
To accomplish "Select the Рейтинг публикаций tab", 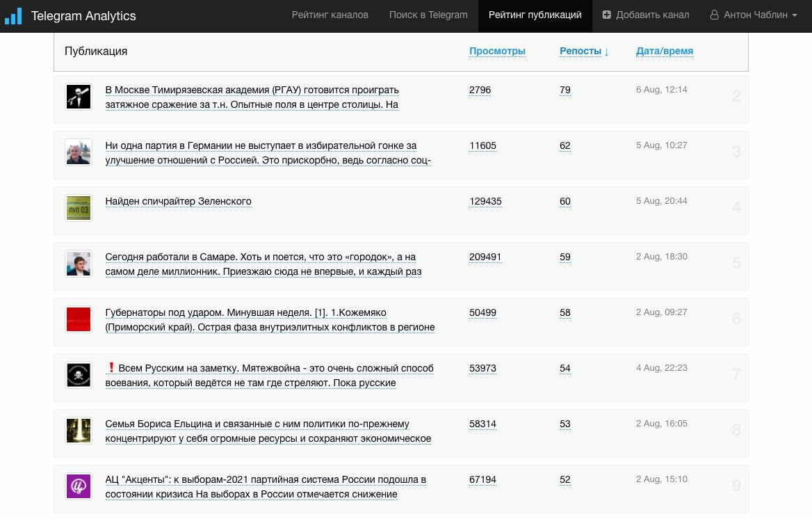I will 535,15.
